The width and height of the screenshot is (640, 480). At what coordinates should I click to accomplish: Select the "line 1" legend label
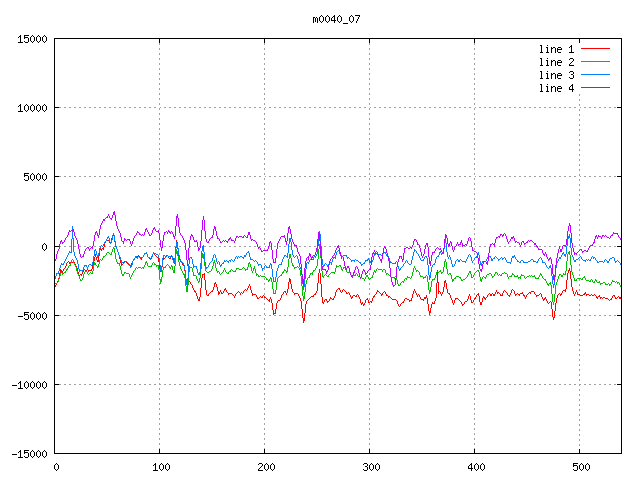click(x=556, y=49)
